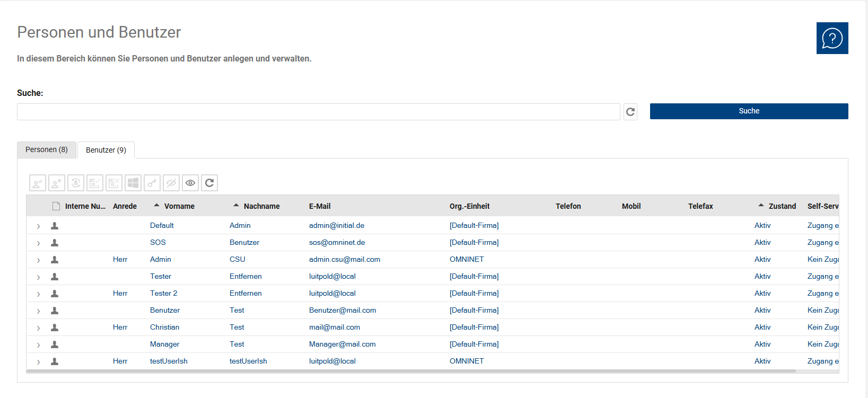Expand the SOS Benutzer row
This screenshot has width=868, height=398.
(38, 243)
